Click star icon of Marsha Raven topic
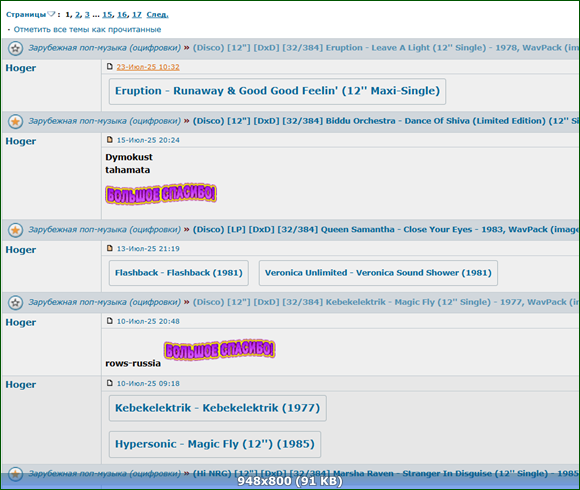 tap(16, 474)
